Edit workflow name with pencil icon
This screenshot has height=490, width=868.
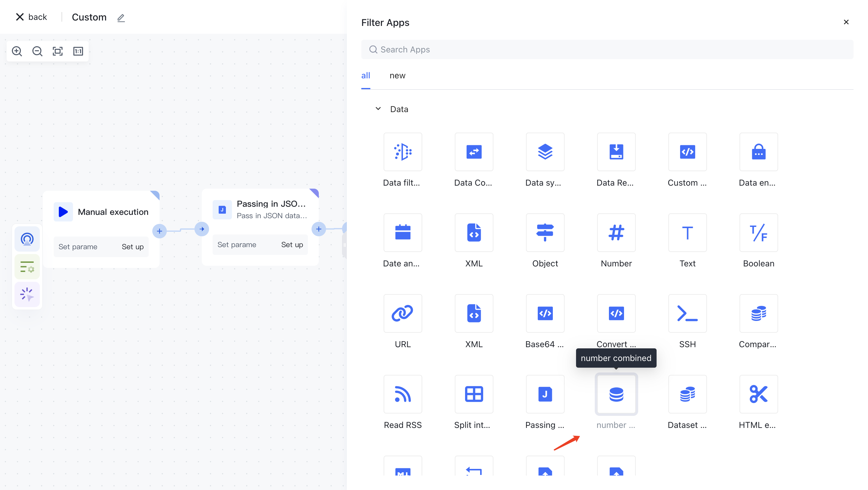121,18
